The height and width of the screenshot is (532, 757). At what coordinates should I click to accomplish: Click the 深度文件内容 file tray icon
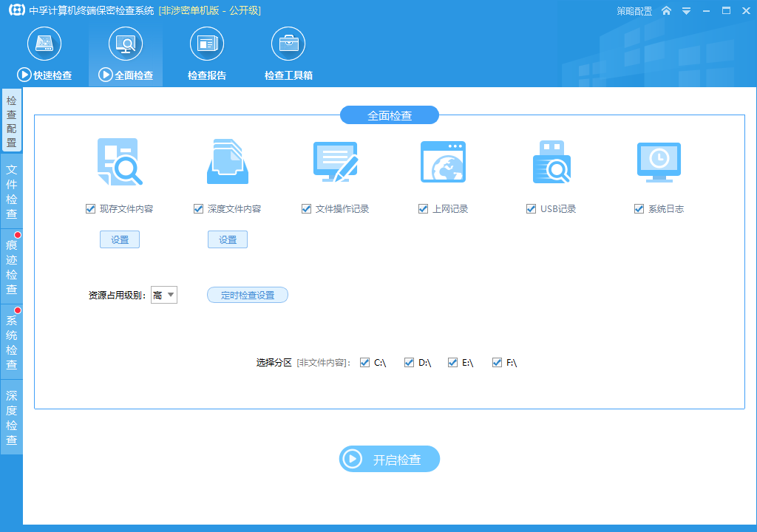click(x=228, y=162)
